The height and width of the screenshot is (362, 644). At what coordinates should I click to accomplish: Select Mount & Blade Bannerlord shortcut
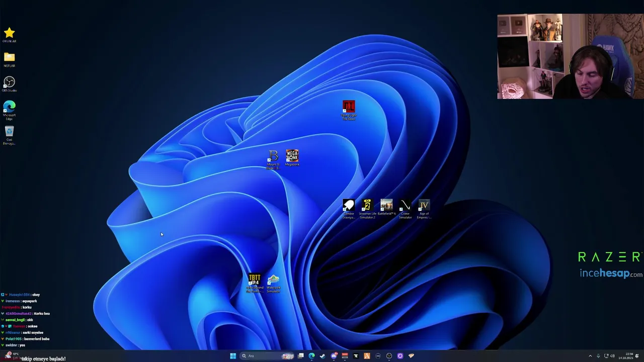tap(273, 160)
